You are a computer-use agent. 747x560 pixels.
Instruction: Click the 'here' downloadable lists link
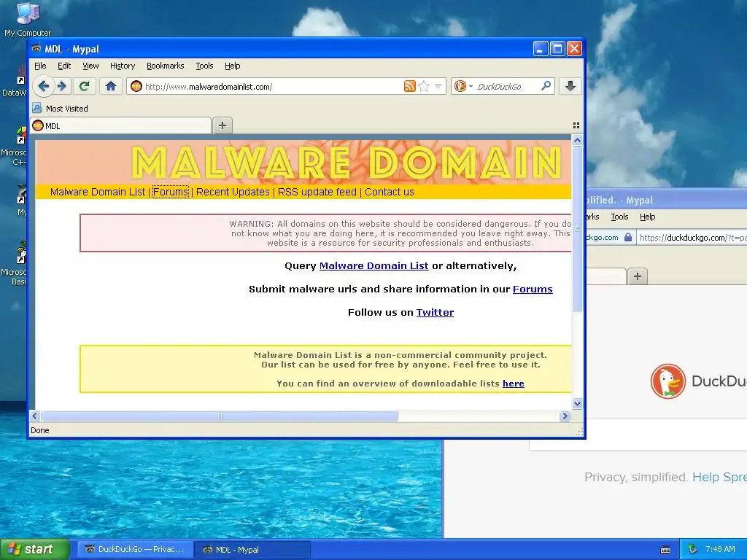[x=513, y=384]
